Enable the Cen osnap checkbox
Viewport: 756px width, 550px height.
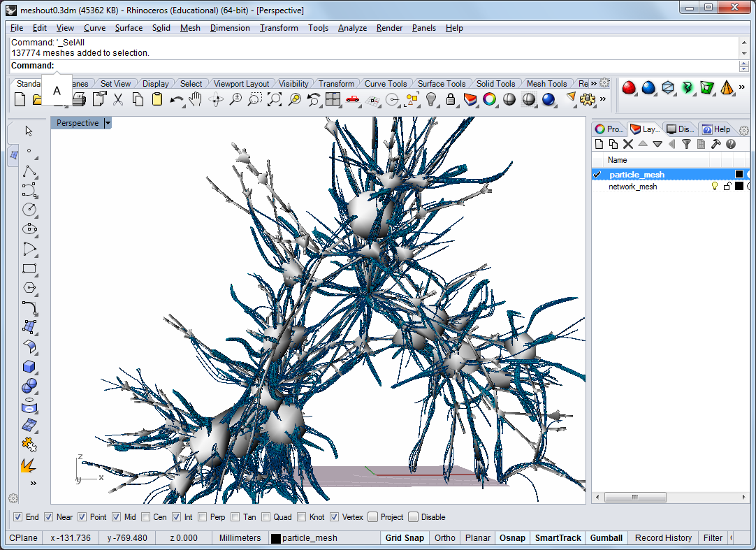pos(145,517)
